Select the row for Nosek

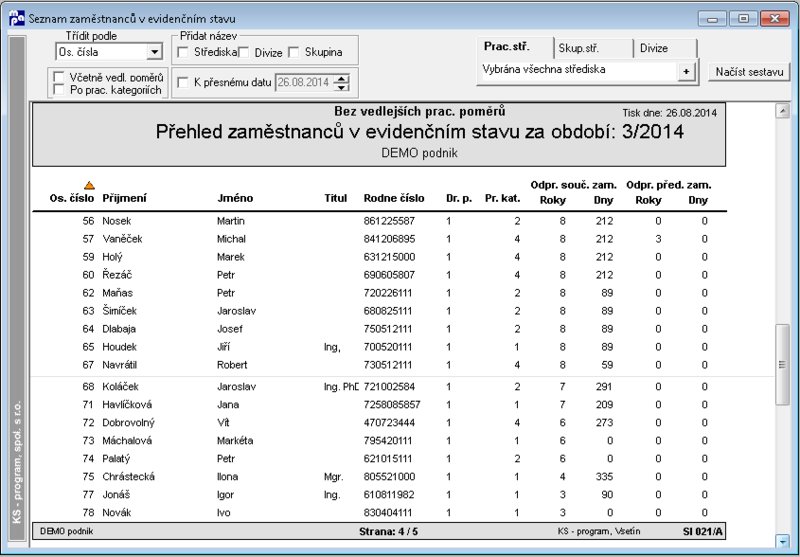tap(379, 221)
